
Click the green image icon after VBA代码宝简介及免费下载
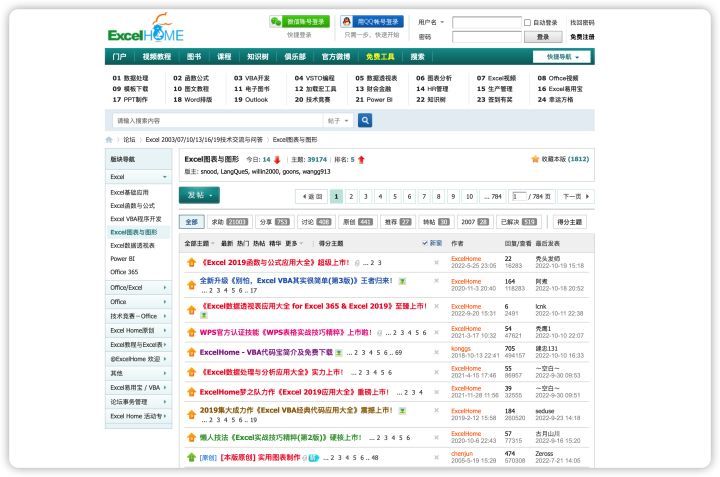[338, 353]
